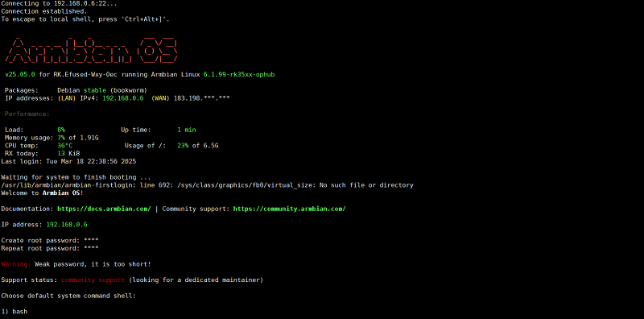Click the LAN IPv4 address 192.168.0.6
The width and height of the screenshot is (644, 319).
tap(123, 98)
